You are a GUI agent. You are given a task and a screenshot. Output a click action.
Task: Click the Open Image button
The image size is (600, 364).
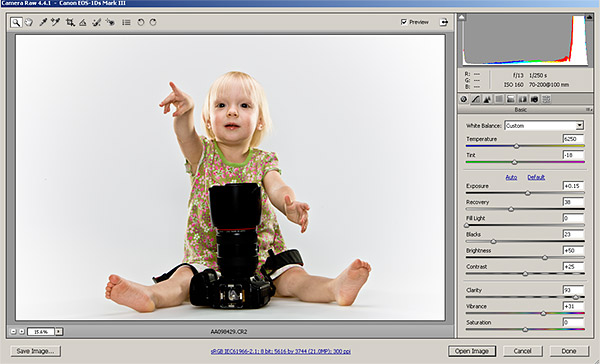point(472,351)
